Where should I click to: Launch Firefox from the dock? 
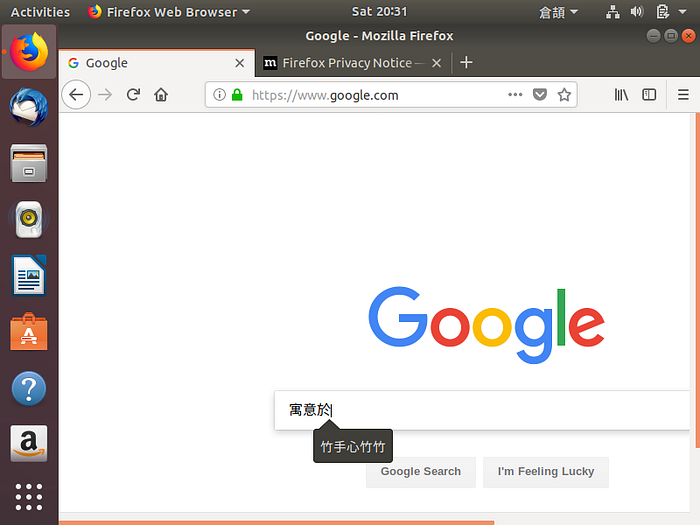click(x=29, y=52)
